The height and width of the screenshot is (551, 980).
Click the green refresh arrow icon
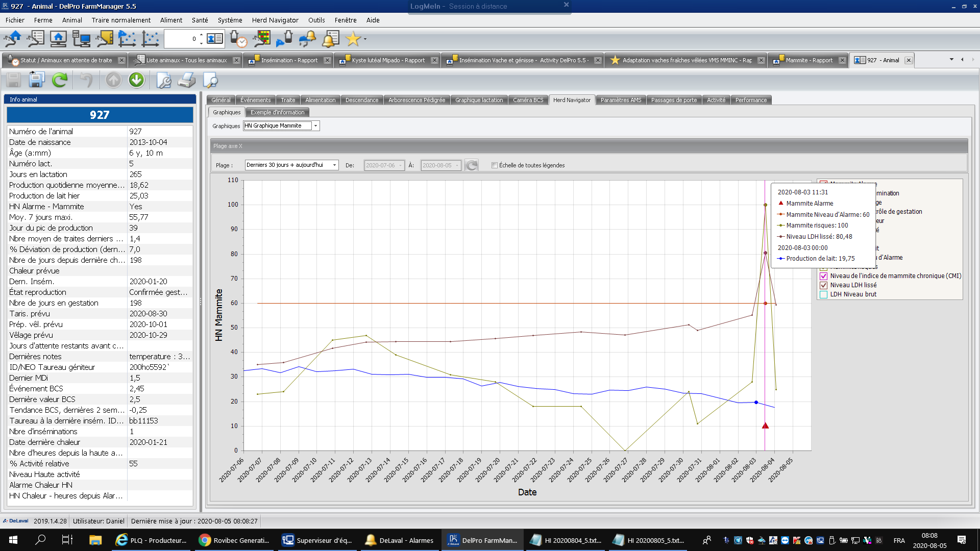60,80
